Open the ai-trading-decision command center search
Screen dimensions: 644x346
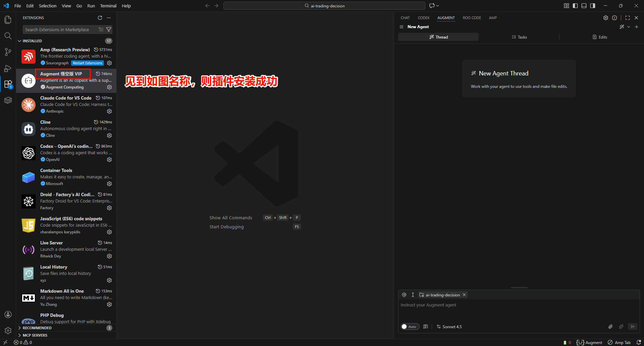[x=324, y=6]
